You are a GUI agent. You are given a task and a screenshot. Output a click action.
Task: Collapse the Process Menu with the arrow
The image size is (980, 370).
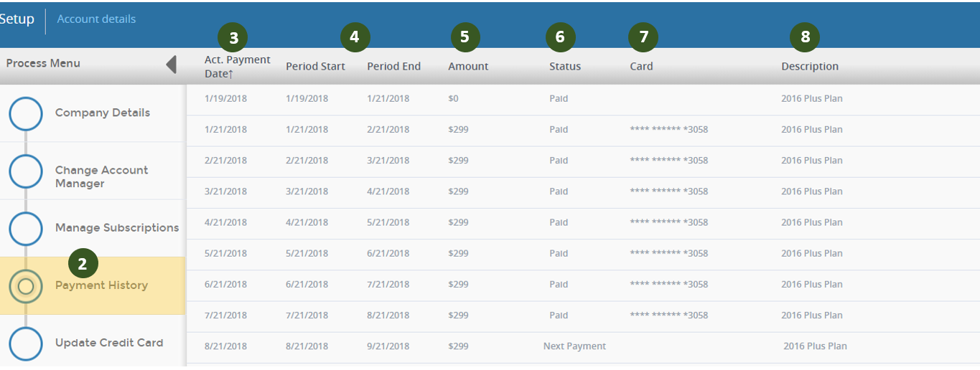(x=171, y=64)
